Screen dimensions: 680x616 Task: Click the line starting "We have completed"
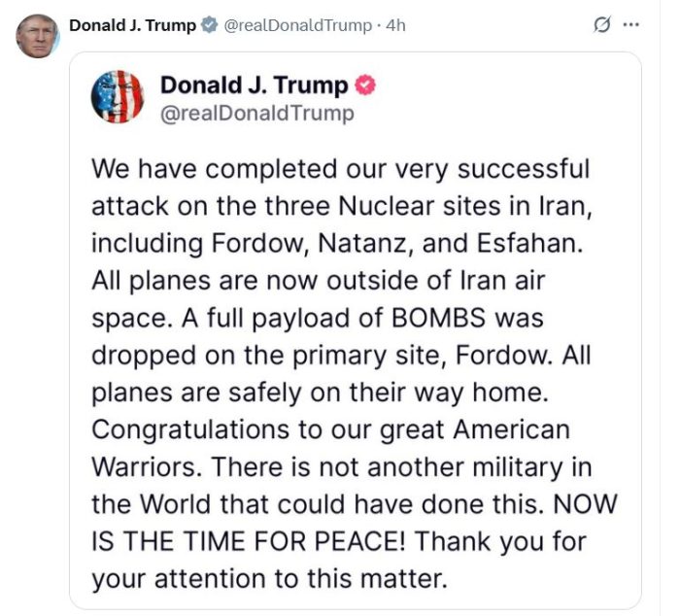[340, 169]
